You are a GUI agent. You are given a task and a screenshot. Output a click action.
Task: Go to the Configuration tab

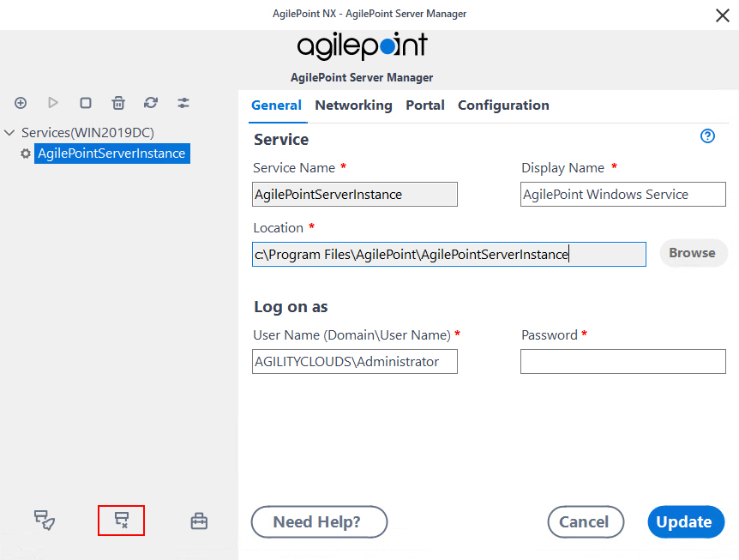(503, 105)
